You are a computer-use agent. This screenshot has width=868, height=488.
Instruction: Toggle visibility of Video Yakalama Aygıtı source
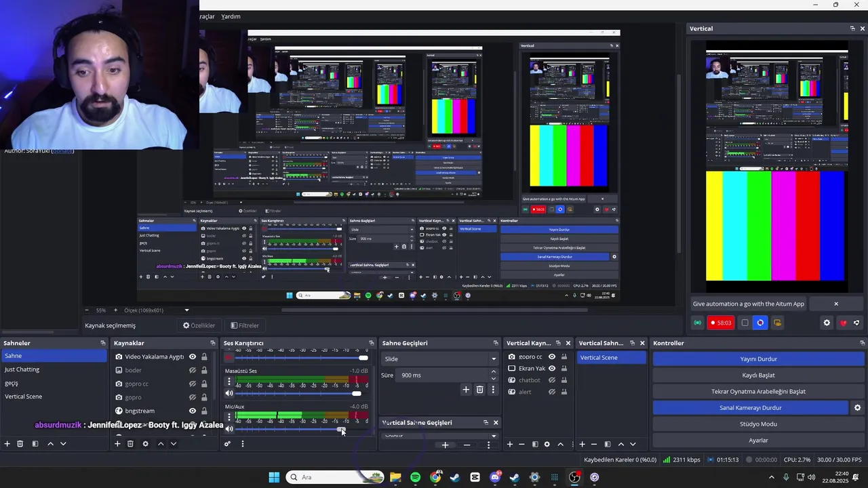click(193, 357)
